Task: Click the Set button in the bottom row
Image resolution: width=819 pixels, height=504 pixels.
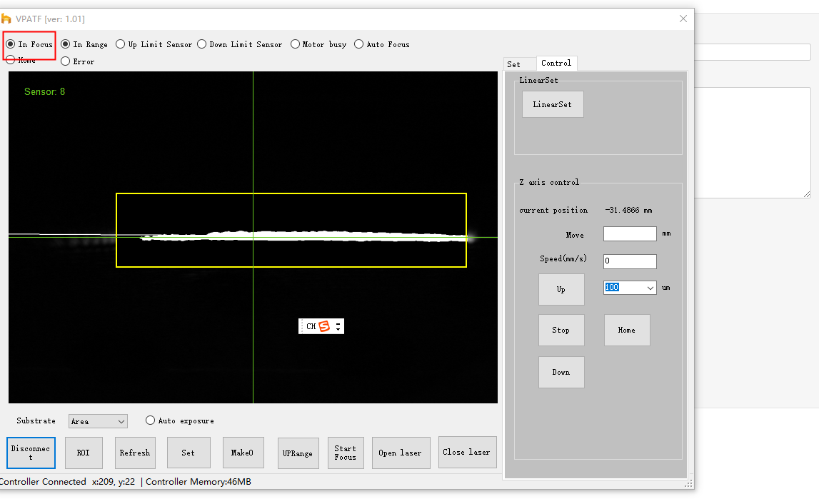Action: coord(189,453)
